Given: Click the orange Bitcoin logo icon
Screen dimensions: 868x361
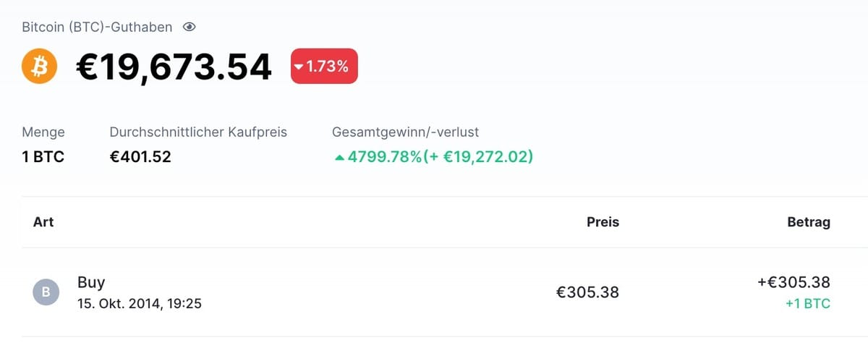Looking at the screenshot, I should [40, 67].
